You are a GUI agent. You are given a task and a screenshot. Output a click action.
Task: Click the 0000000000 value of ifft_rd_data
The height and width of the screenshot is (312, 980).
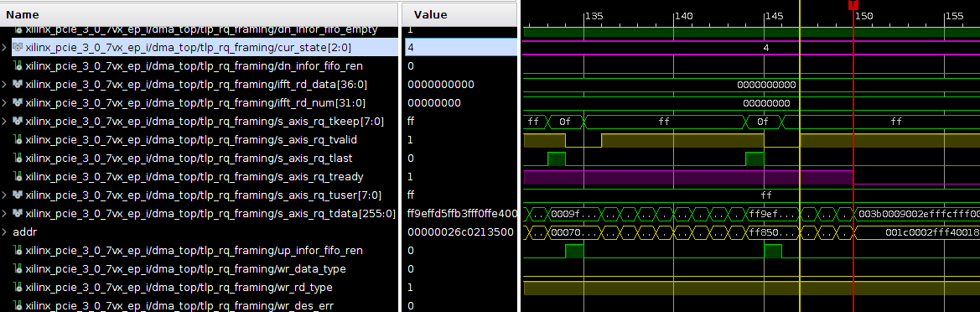point(441,84)
